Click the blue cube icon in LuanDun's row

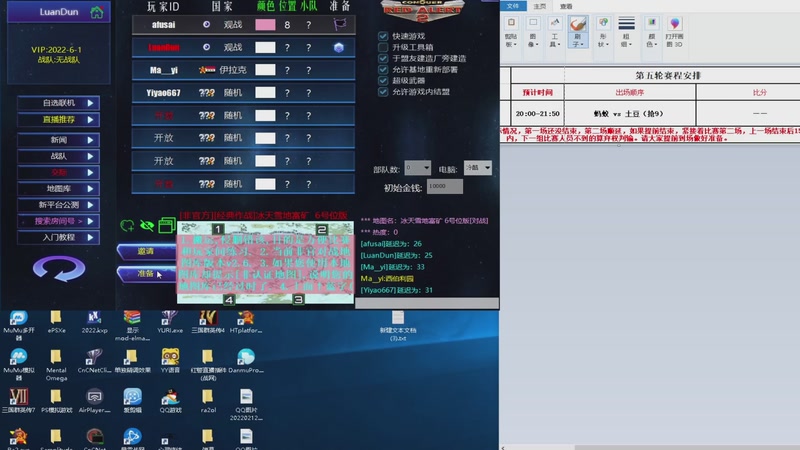point(339,47)
